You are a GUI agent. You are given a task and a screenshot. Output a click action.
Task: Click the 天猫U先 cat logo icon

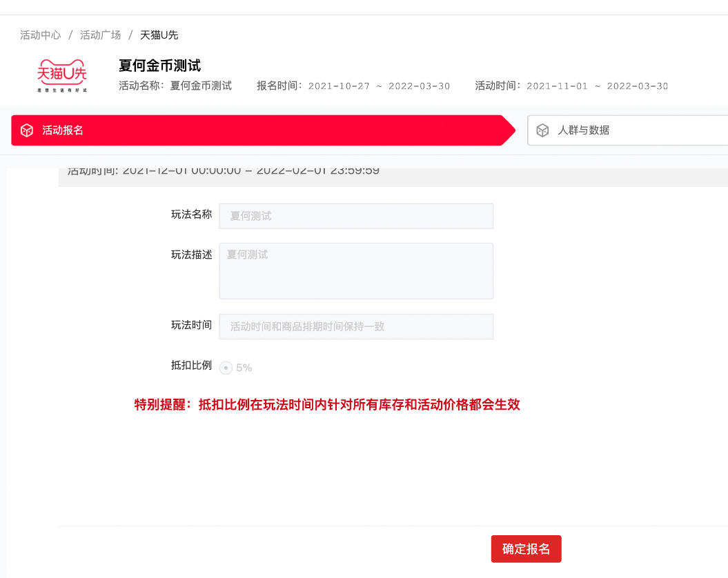point(61,72)
